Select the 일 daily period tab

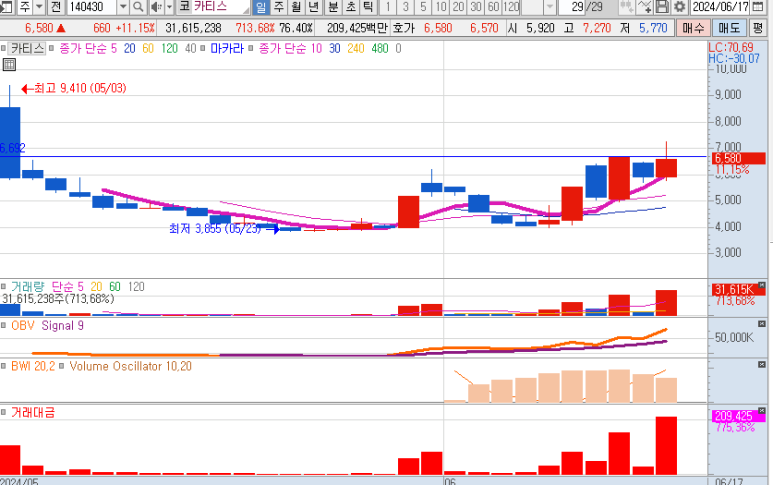click(x=261, y=7)
